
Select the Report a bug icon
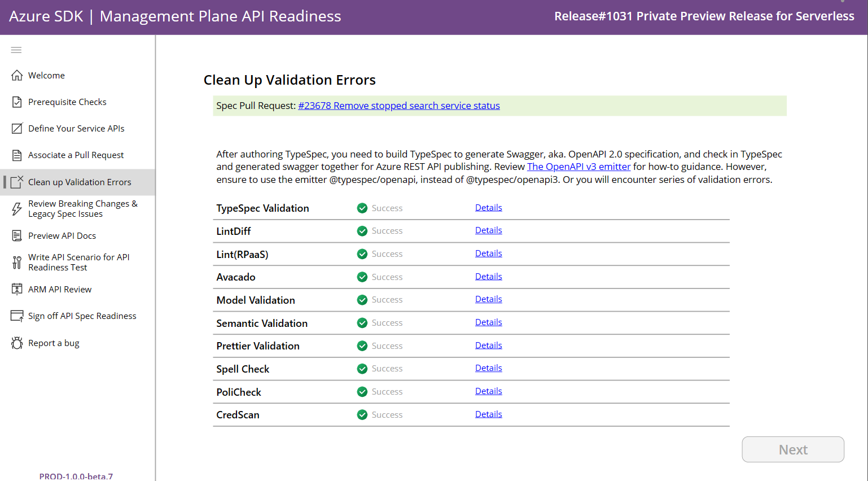pos(16,343)
